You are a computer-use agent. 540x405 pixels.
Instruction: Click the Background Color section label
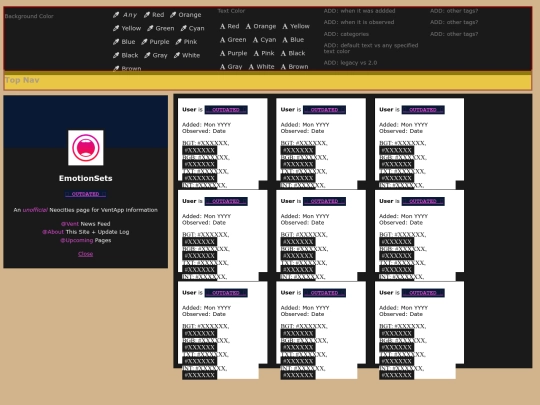pyautogui.click(x=29, y=16)
